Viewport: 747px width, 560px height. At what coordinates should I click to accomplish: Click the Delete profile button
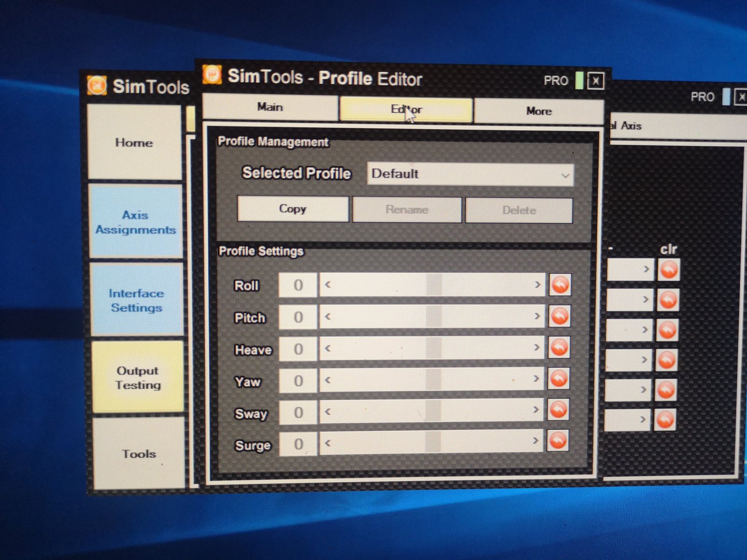519,210
